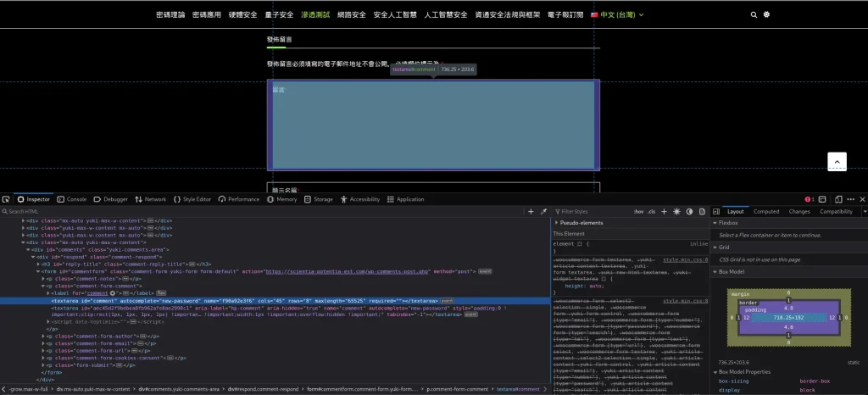
Task: Click the red error count indicator
Action: (x=810, y=199)
